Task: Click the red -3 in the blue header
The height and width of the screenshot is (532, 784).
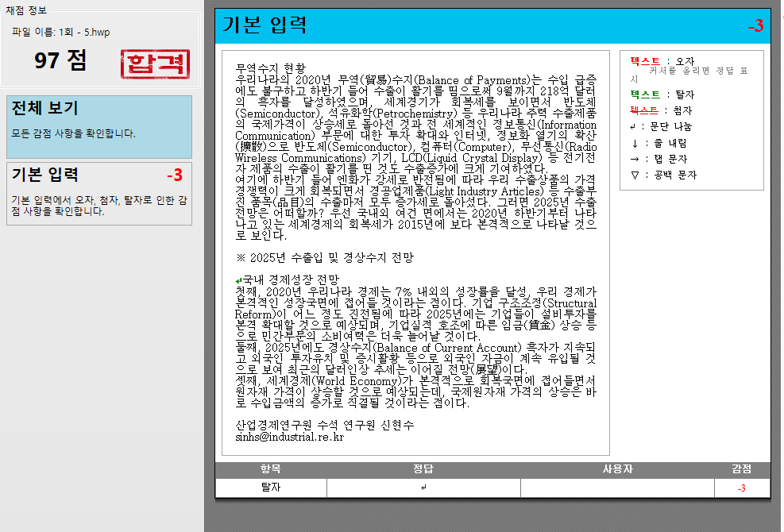Action: click(755, 26)
